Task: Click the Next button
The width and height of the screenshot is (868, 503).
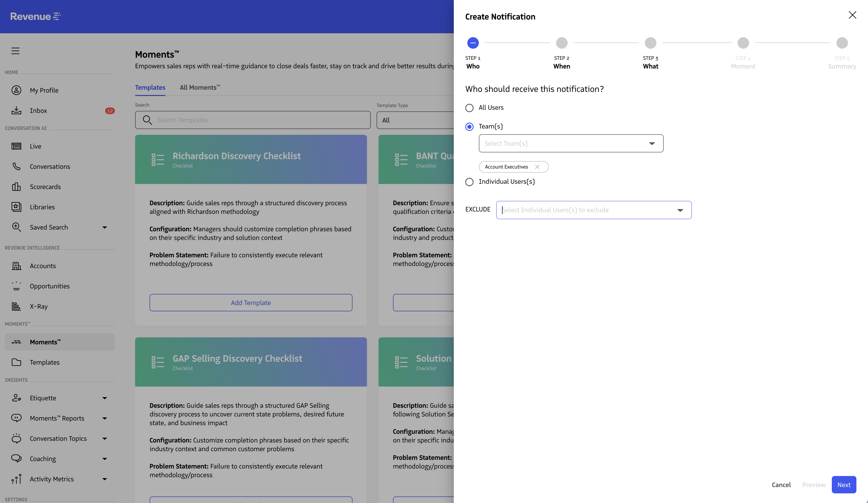Action: pos(844,485)
